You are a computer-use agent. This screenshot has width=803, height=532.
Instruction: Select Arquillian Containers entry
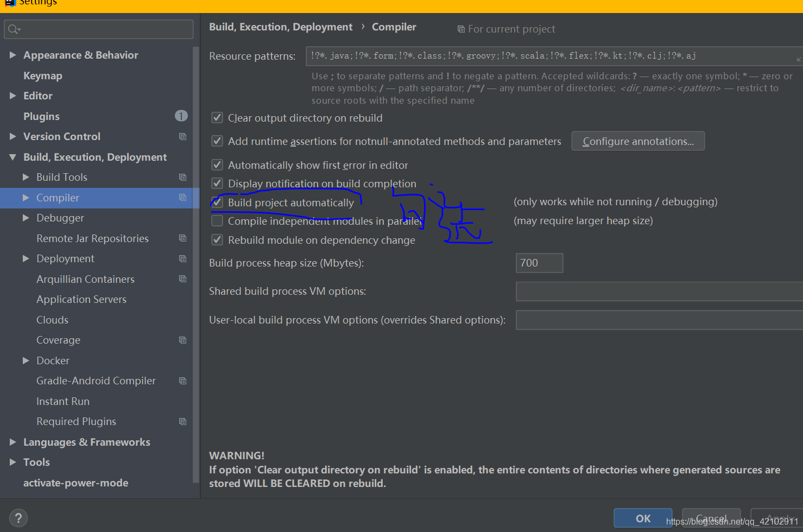[x=85, y=279]
